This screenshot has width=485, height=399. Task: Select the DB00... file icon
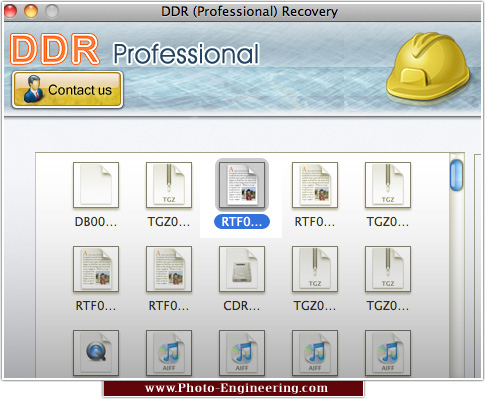pos(96,185)
